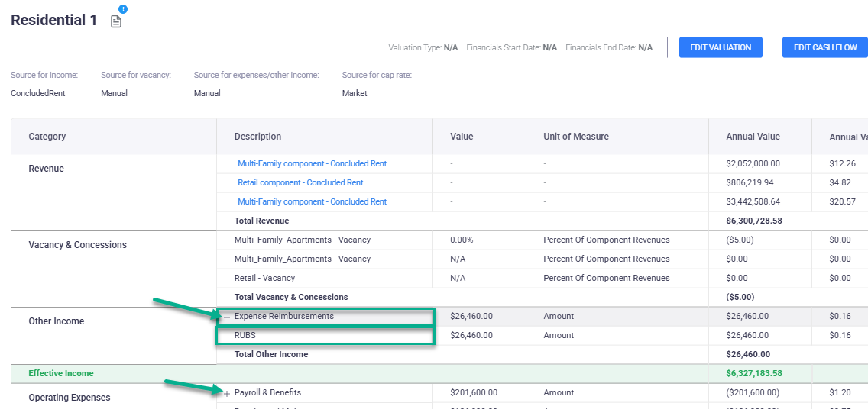
Task: Click the Effective Income amount $6,327,183.58
Action: pyautogui.click(x=754, y=373)
